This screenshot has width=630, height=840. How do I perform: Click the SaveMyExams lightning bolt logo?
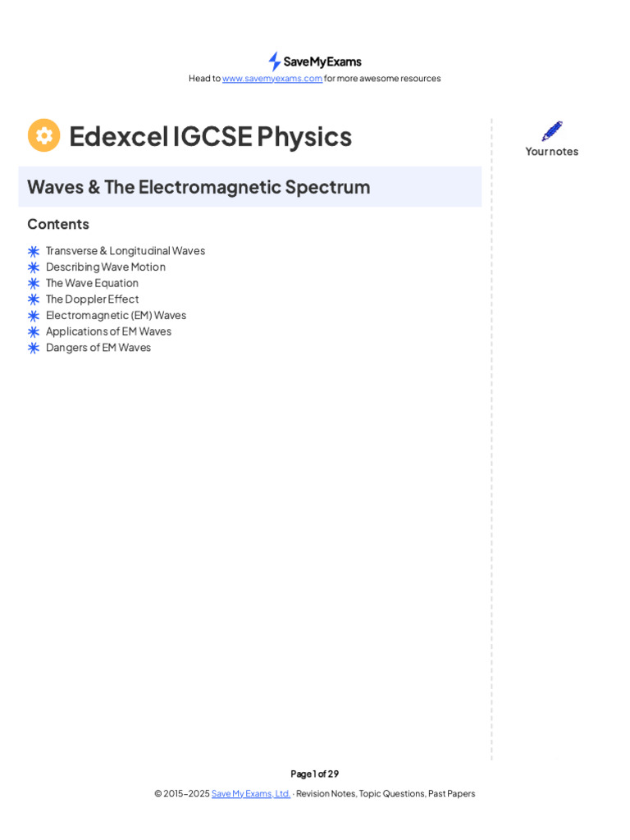point(274,62)
